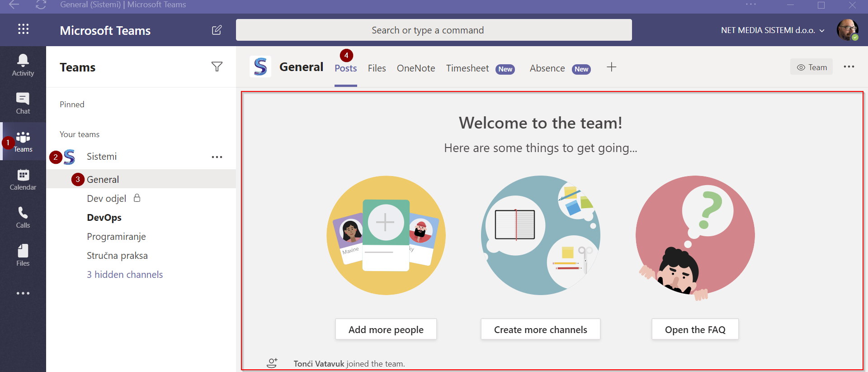Open more options for Sistemi team
This screenshot has width=868, height=372.
(217, 157)
